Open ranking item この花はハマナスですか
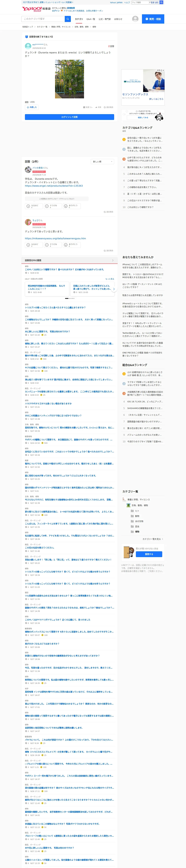Viewport: 186px width, 868px height. [x=144, y=201]
